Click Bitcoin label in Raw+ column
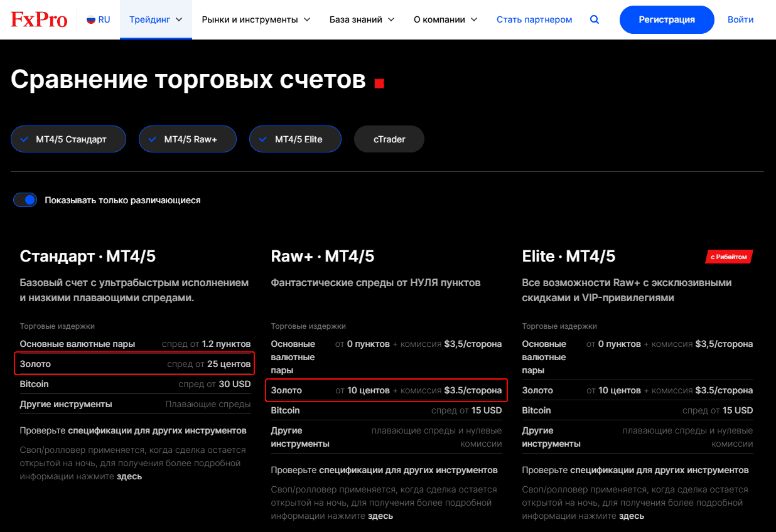This screenshot has height=532, width=776. coord(285,410)
